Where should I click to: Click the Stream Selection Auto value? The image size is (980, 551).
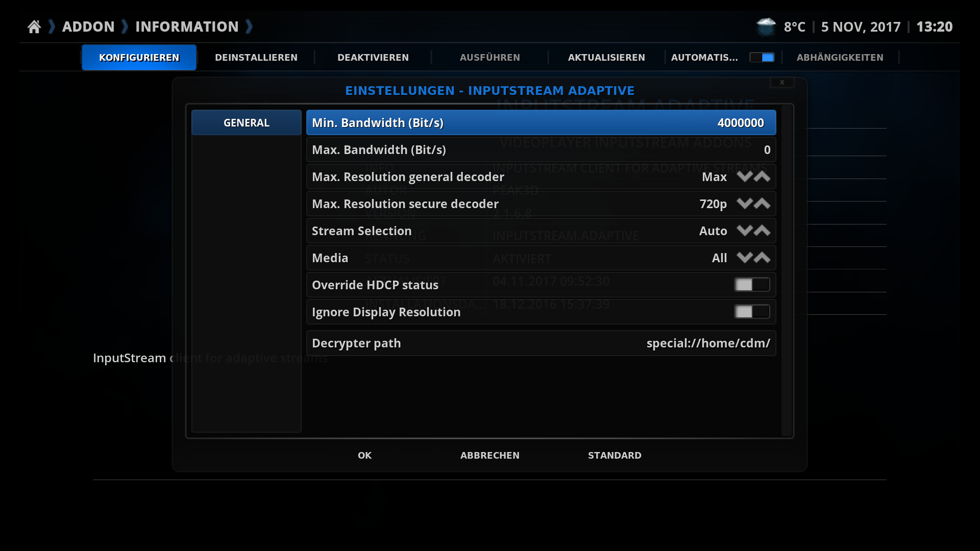[713, 231]
